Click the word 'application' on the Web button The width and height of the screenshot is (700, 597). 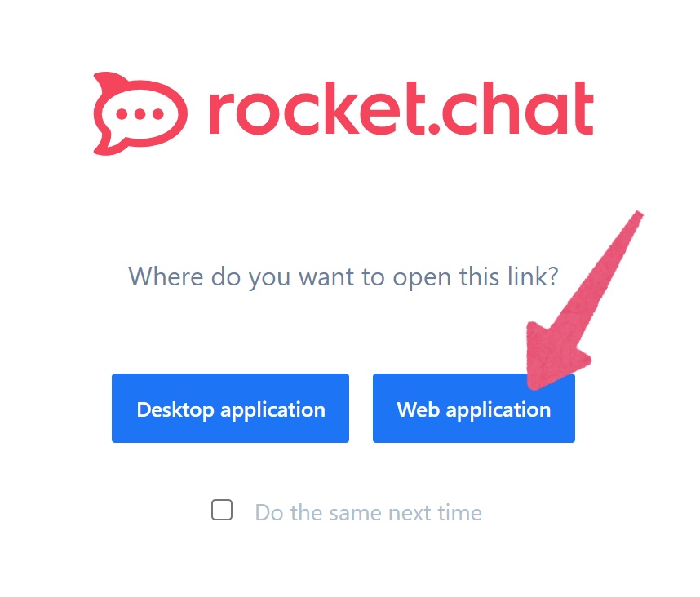(498, 410)
